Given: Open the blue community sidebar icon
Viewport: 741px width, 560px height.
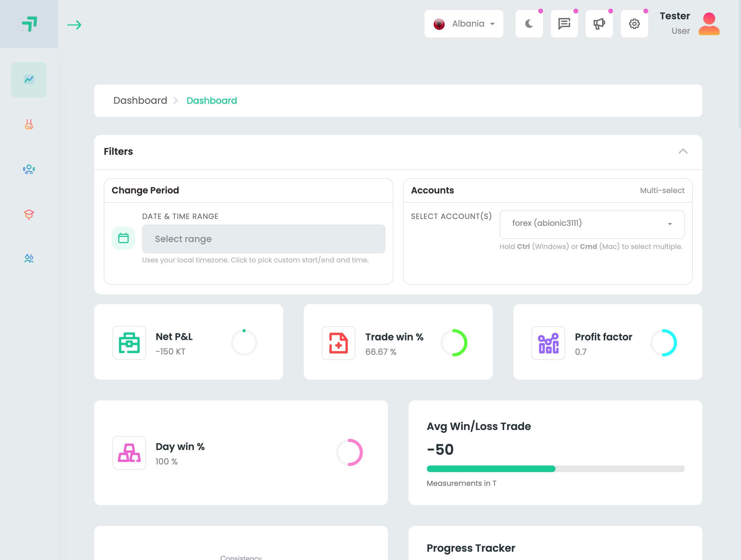Looking at the screenshot, I should pyautogui.click(x=29, y=169).
